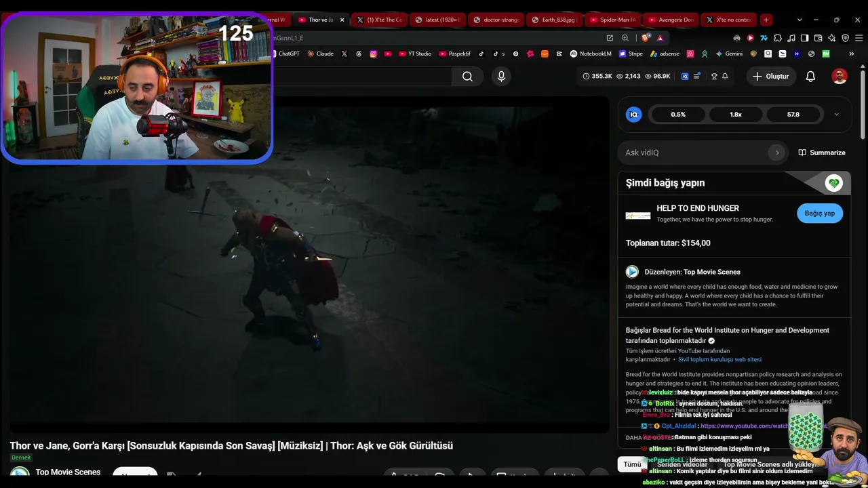Open YouTube notifications bell

tap(810, 77)
